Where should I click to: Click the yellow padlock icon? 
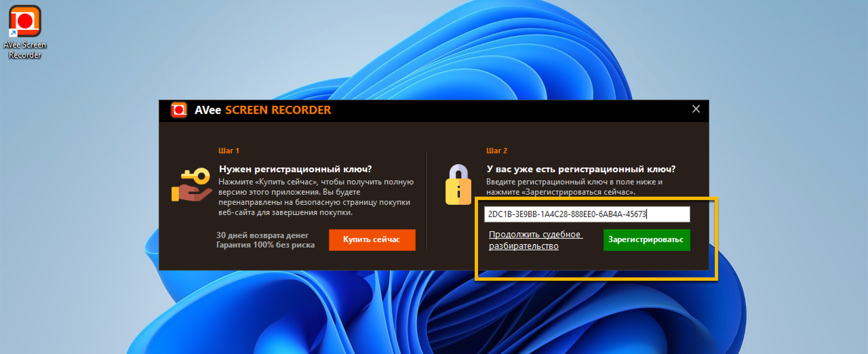(x=458, y=184)
